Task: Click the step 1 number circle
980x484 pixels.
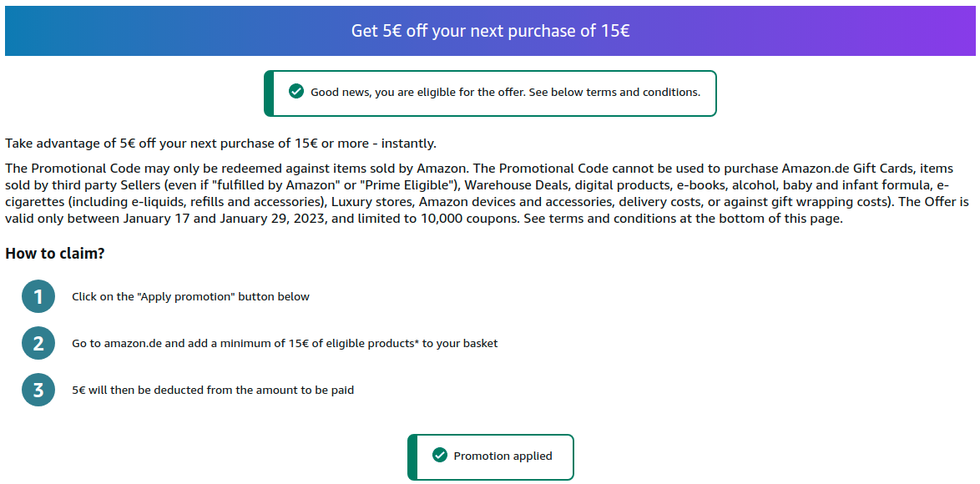Action: [x=38, y=296]
